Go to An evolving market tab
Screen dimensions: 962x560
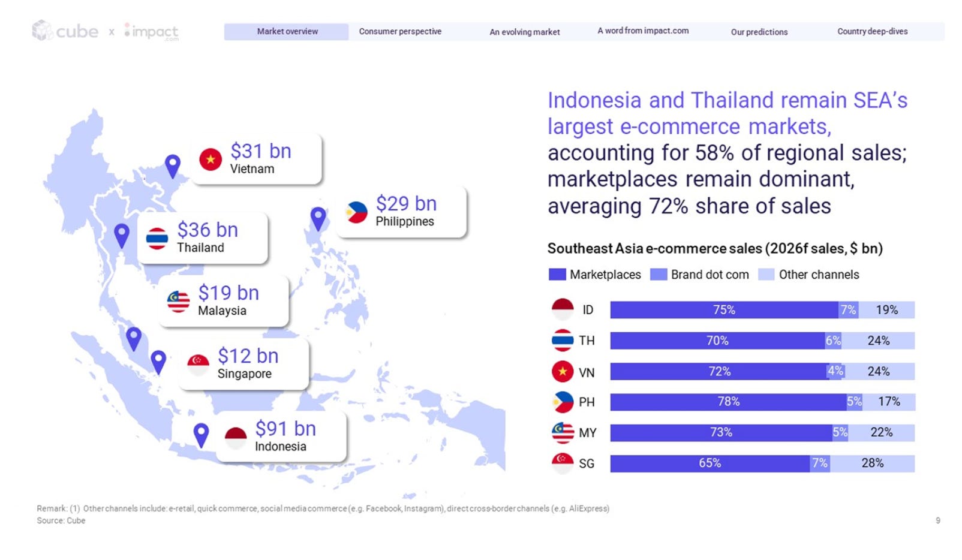coord(524,32)
